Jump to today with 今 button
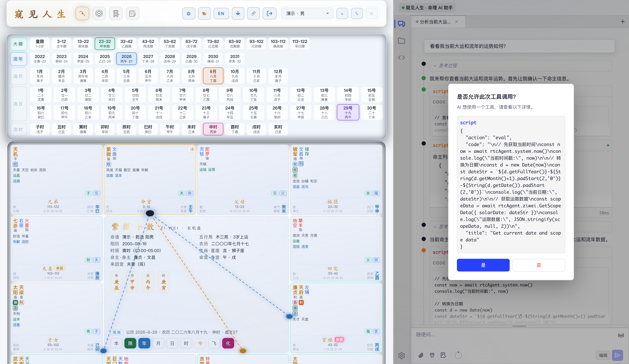This screenshot has width=629, height=364. coord(200,343)
